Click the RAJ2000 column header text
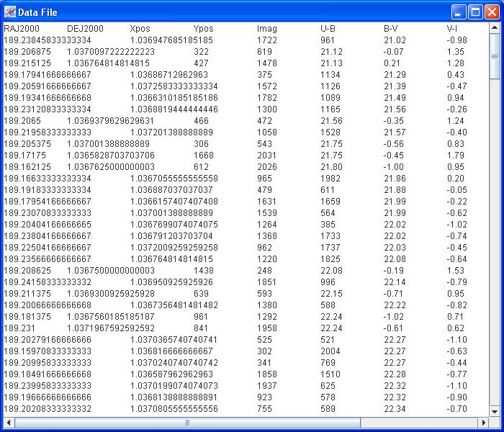The width and height of the screenshot is (504, 432). tap(22, 29)
